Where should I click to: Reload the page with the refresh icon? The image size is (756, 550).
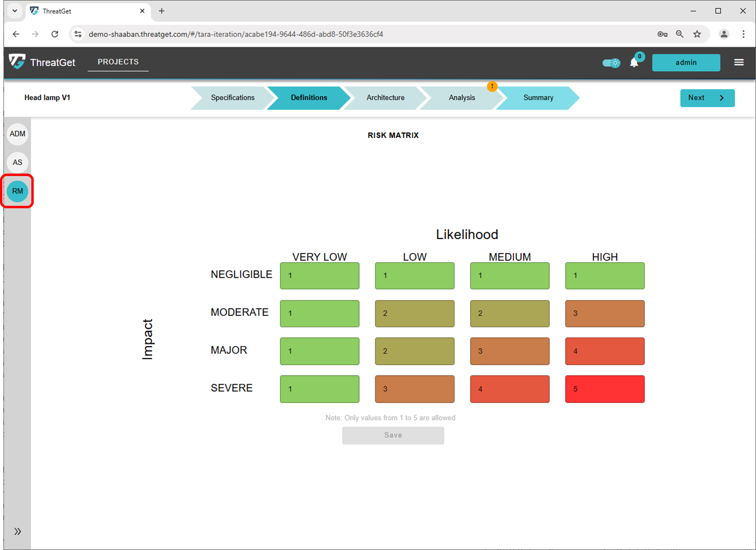[55, 34]
